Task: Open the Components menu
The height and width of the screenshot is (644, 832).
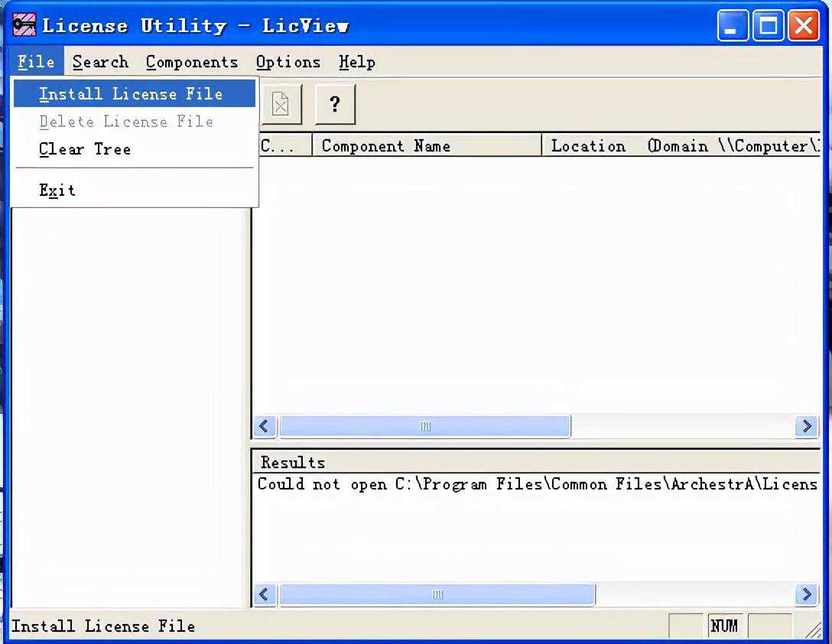Action: click(192, 62)
